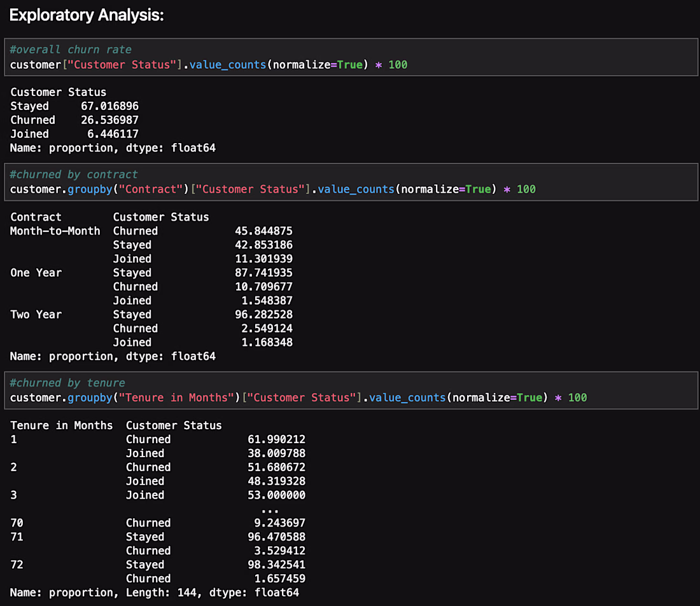Select the Two Year stayed value 96.282528
The image size is (700, 606).
pyautogui.click(x=264, y=315)
